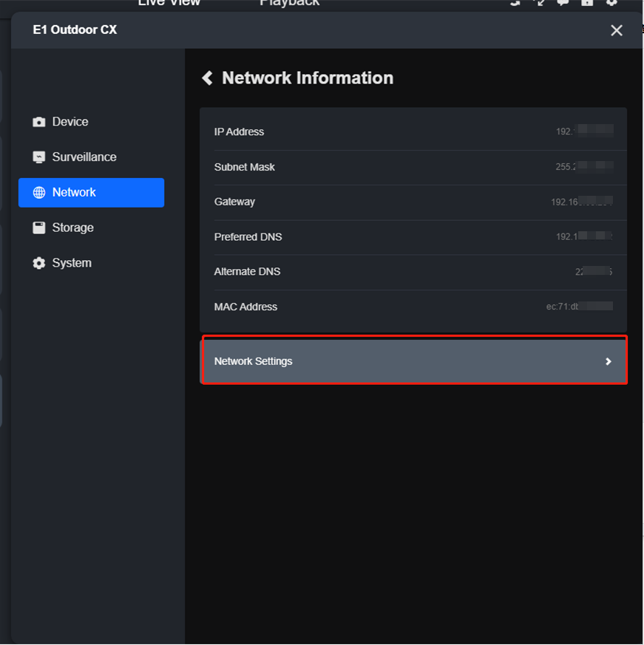The height and width of the screenshot is (645, 644).
Task: Open the Surveillance settings section
Action: tap(91, 157)
